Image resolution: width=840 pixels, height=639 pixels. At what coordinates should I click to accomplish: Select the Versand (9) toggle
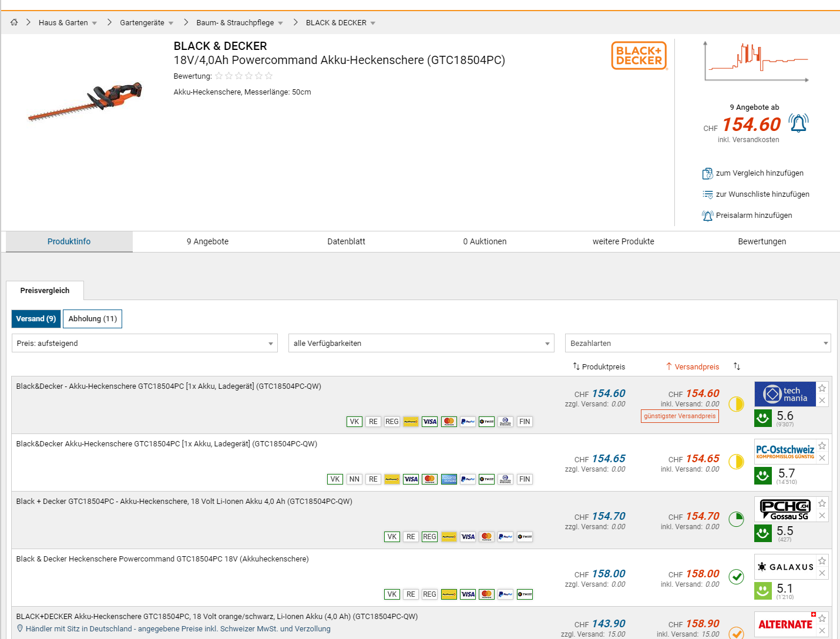click(x=36, y=319)
